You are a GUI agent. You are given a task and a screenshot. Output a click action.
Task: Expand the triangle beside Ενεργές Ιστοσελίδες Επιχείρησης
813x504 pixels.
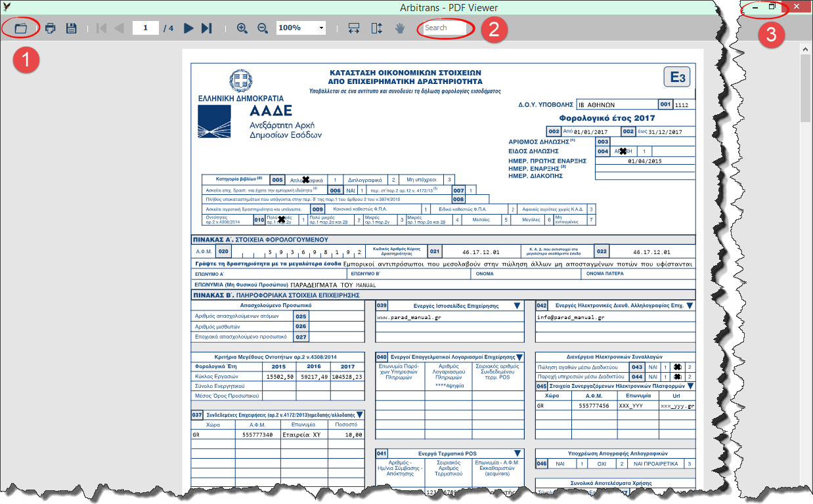(517, 306)
